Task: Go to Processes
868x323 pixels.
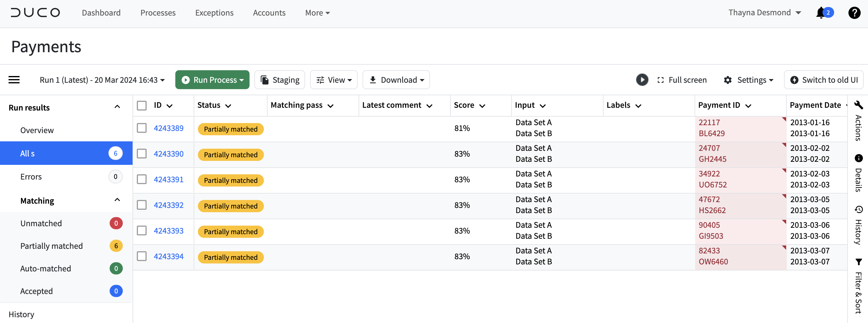Action: [x=158, y=13]
